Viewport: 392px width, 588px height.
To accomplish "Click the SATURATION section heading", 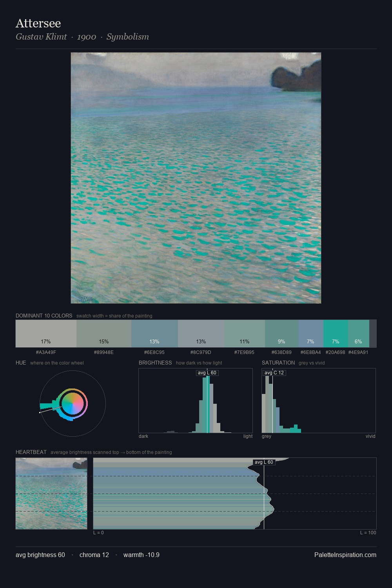I will pos(278,363).
